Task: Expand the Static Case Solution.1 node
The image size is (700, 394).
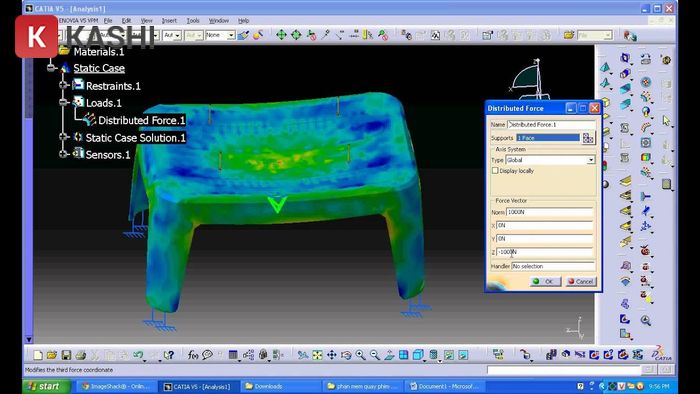Action: 64,137
